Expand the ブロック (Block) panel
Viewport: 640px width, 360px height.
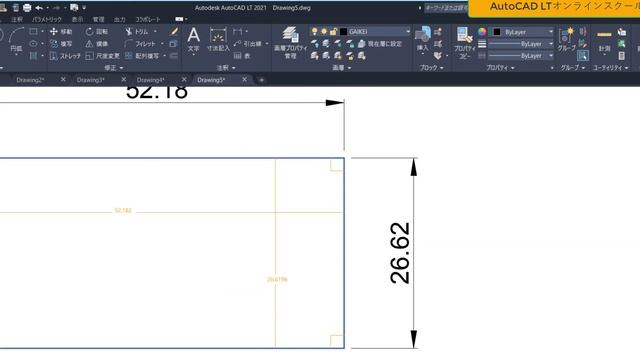[431, 68]
